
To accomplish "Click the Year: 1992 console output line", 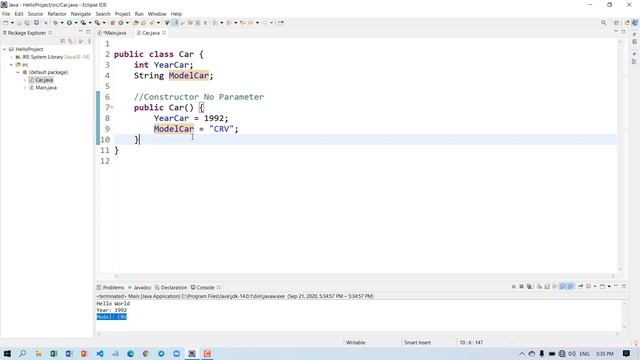I will point(112,310).
